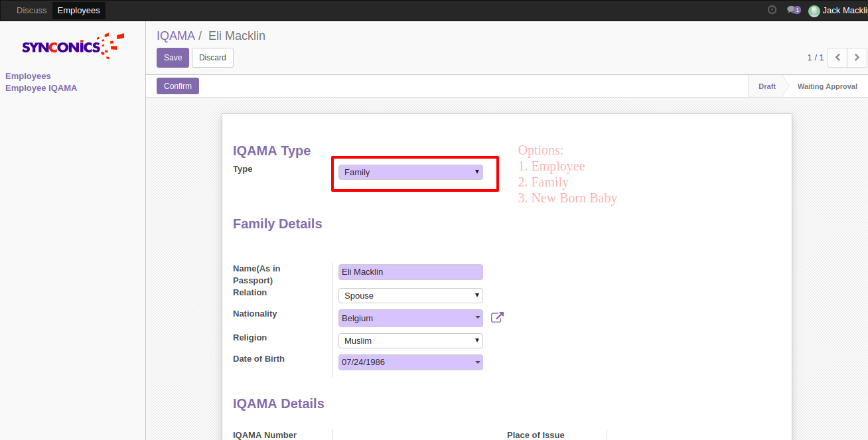Open the conversations chat bubble icon
Screen dimensions: 868x440
coord(792,10)
